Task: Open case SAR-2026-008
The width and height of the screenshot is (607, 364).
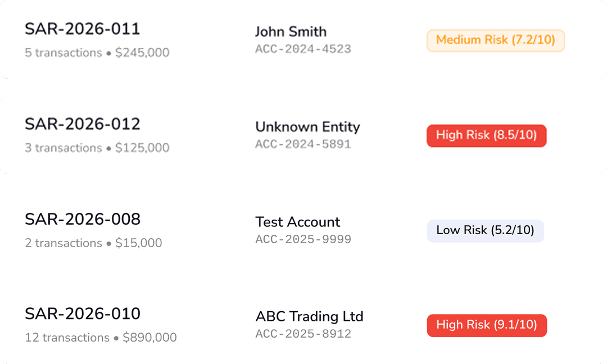Action: (x=83, y=219)
